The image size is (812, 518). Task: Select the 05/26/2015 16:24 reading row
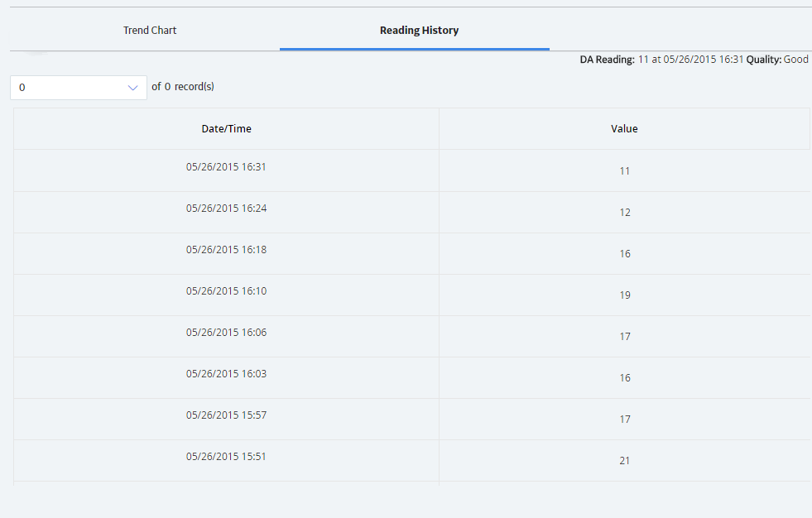click(411, 212)
